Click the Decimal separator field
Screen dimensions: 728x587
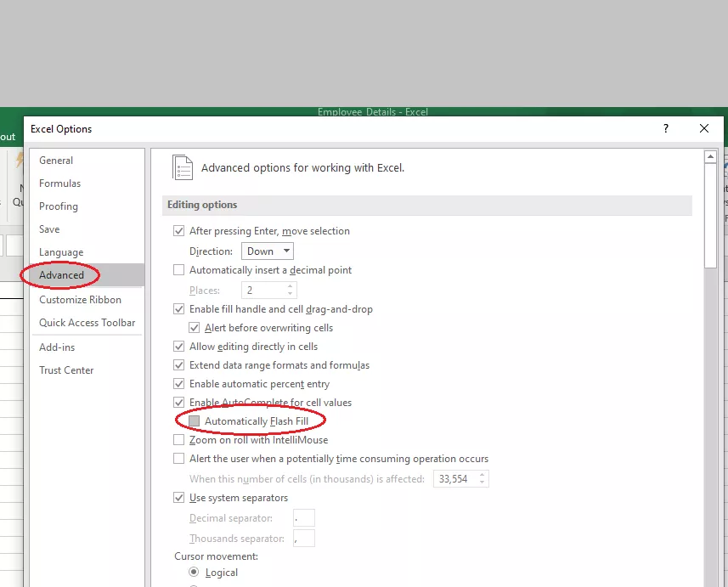tap(304, 518)
